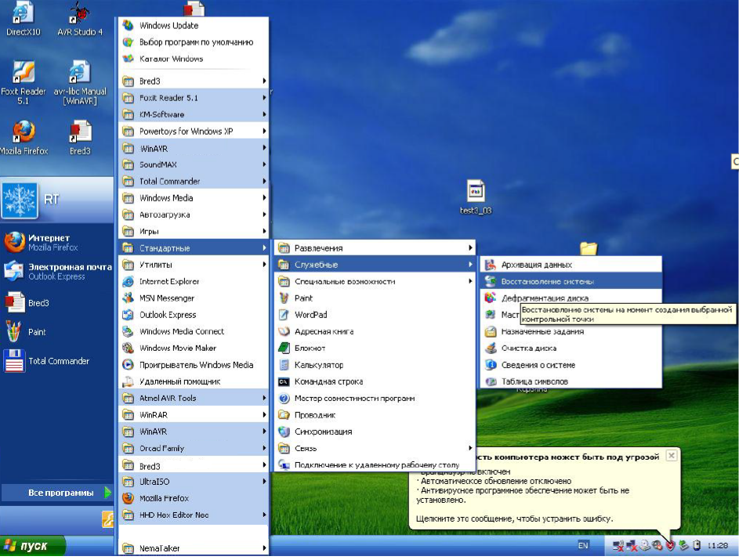Open the Стандартные submenu
739x560 pixels.
click(194, 247)
